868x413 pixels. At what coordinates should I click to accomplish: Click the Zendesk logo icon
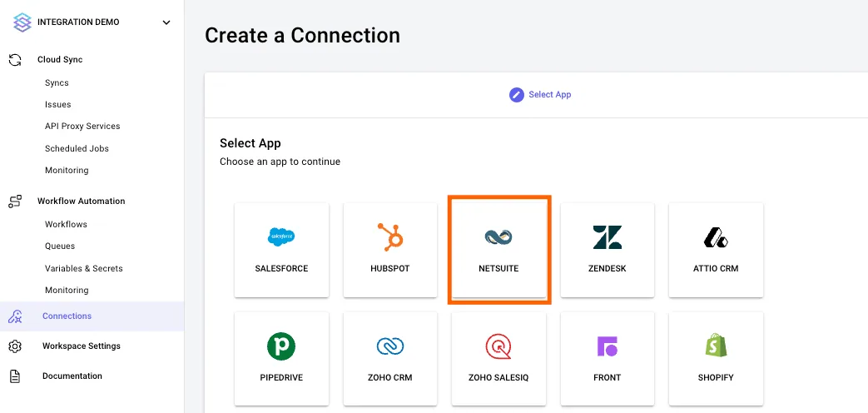click(x=608, y=237)
